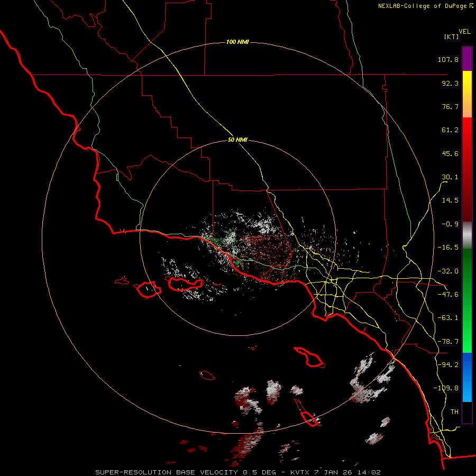Image resolution: width=476 pixels, height=476 pixels.
Task: Click the "NEXLAB-College of DuPage" credit text
Action: click(423, 6)
